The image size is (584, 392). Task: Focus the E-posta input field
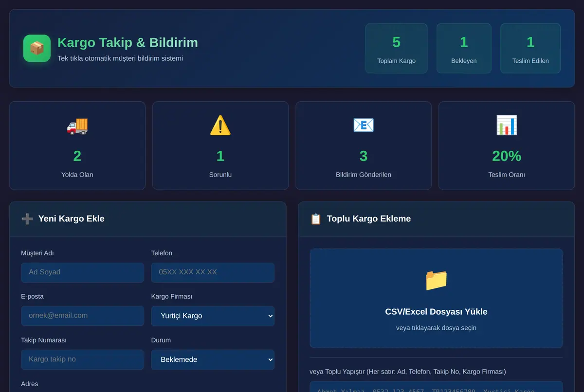click(x=82, y=316)
